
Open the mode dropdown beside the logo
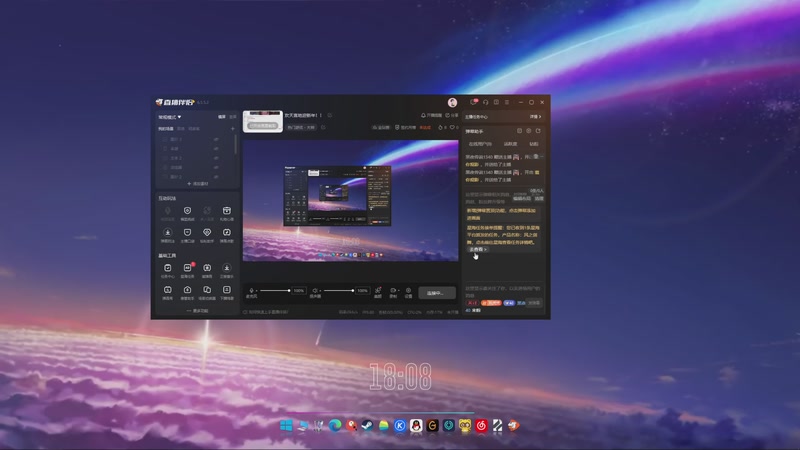point(169,117)
